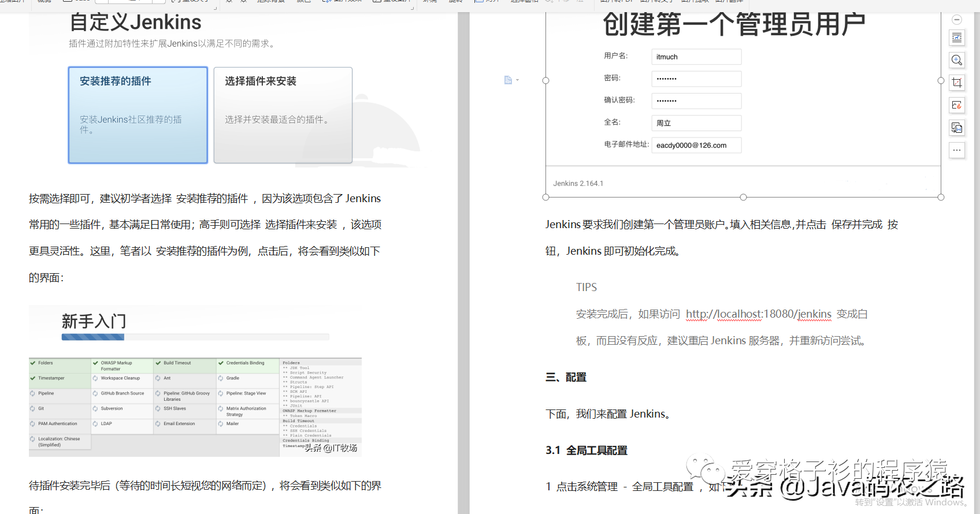Image resolution: width=980 pixels, height=514 pixels.
Task: Click the bottom-left corner handle of the selected image
Action: (x=545, y=198)
